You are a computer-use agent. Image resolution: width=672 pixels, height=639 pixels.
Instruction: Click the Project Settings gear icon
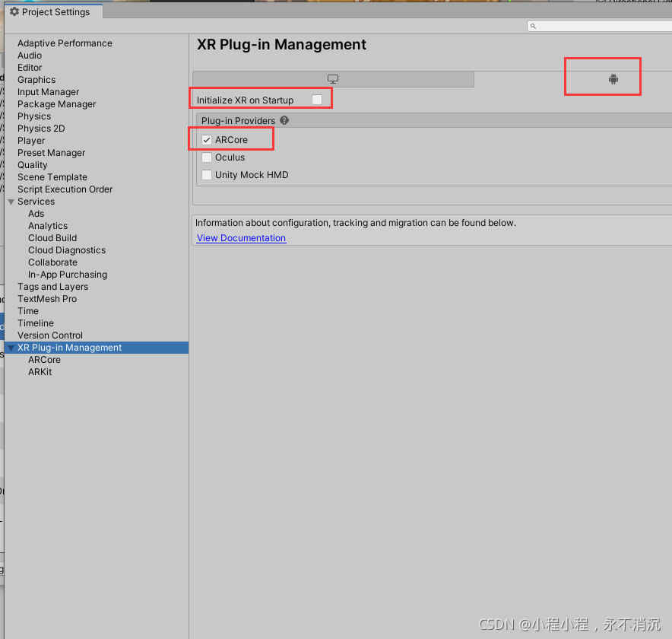[x=14, y=11]
